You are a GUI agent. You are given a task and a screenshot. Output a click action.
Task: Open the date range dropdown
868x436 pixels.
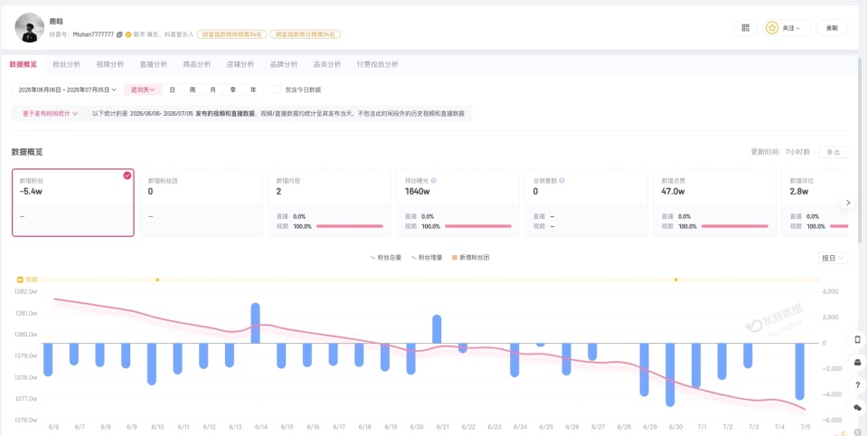coord(67,90)
